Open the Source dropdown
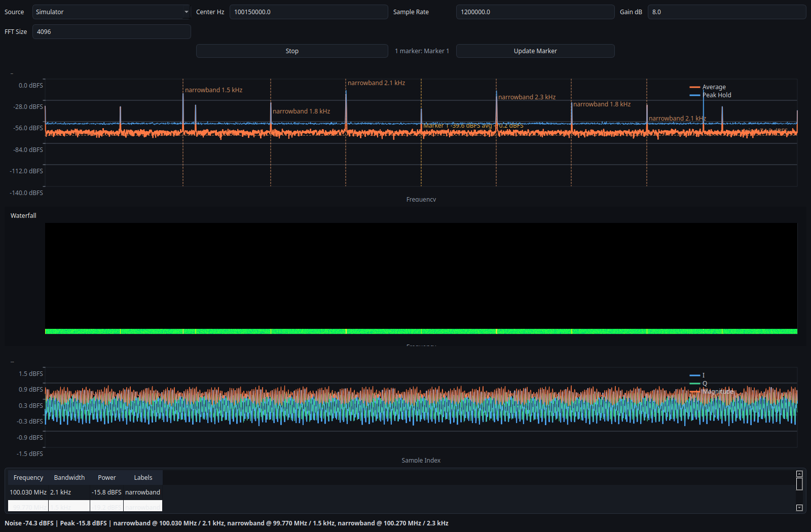Image resolution: width=811 pixels, height=532 pixels. click(x=110, y=12)
